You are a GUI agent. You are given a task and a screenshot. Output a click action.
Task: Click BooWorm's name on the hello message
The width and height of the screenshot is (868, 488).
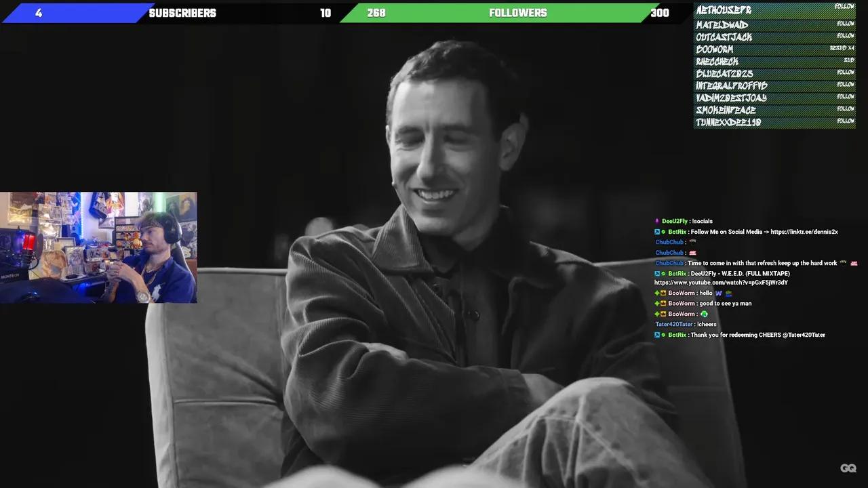tap(682, 293)
